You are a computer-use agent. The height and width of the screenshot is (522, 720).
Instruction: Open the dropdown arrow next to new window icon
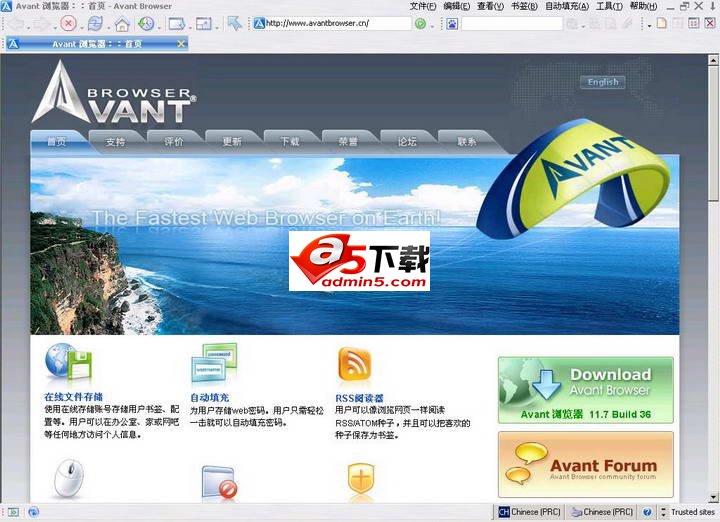(x=189, y=27)
